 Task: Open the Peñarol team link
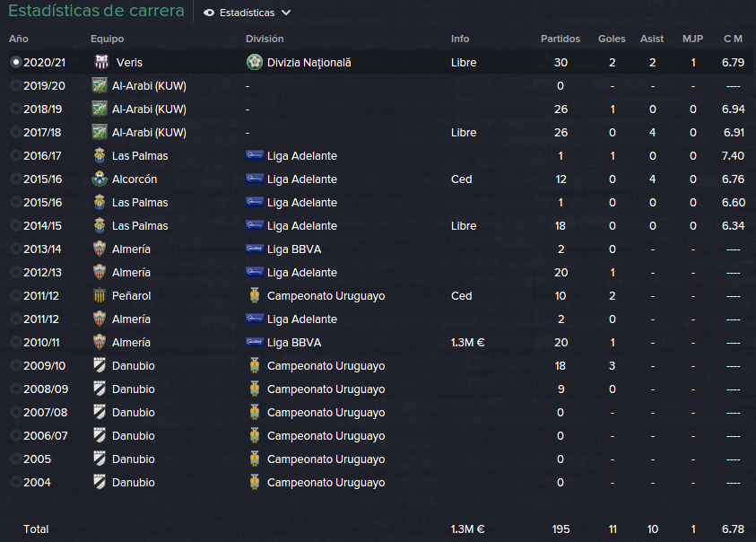click(131, 295)
